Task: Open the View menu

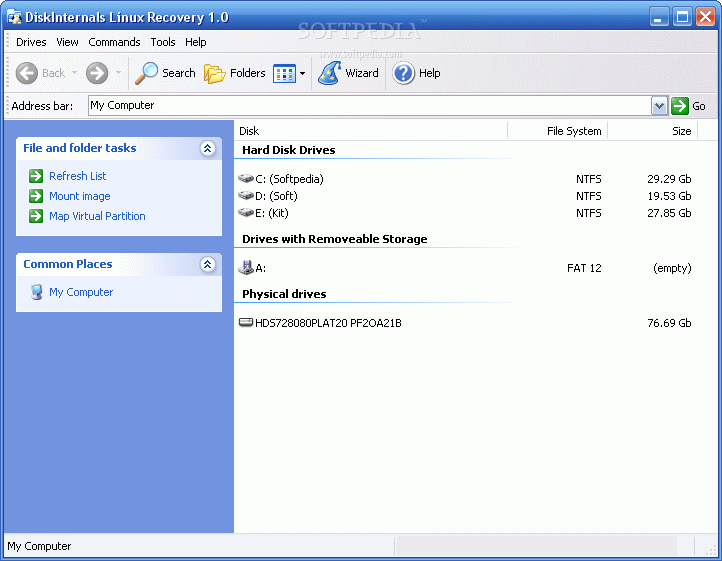Action: (x=67, y=42)
